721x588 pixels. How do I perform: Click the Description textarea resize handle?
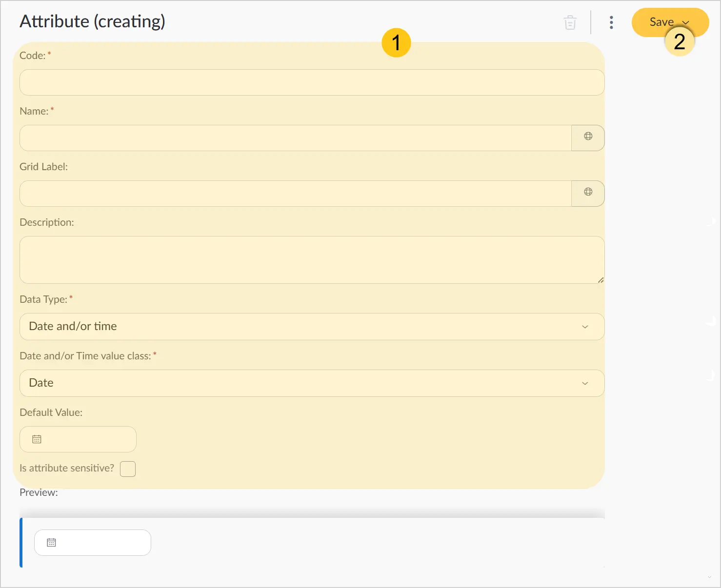(601, 280)
